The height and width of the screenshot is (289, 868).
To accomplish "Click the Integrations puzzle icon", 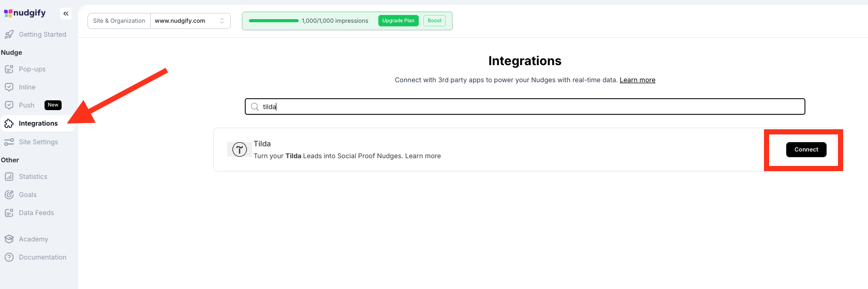I will [9, 124].
